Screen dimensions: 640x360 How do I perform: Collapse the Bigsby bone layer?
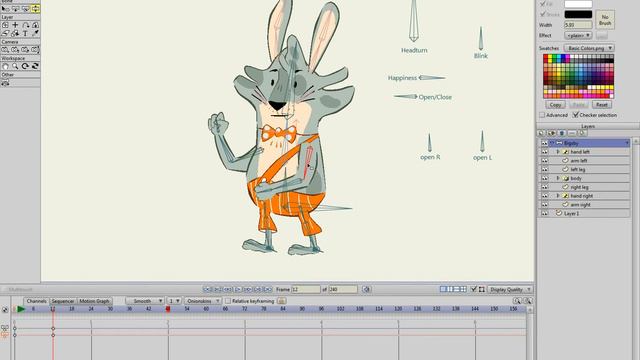[552, 143]
